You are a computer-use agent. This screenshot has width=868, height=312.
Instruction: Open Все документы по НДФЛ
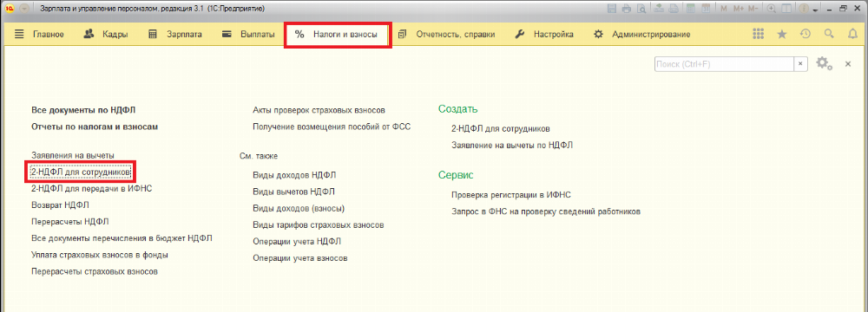tap(83, 109)
